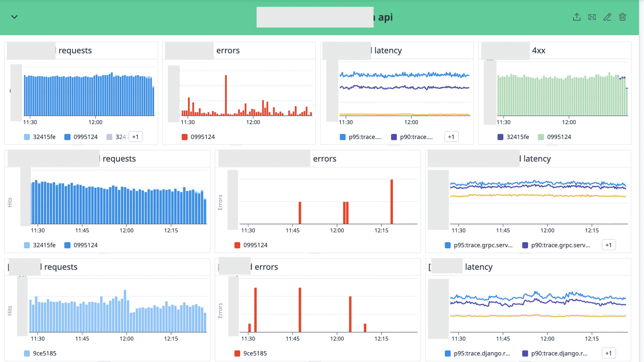Click the red 0995124 legend marker in errors chart

[x=185, y=137]
